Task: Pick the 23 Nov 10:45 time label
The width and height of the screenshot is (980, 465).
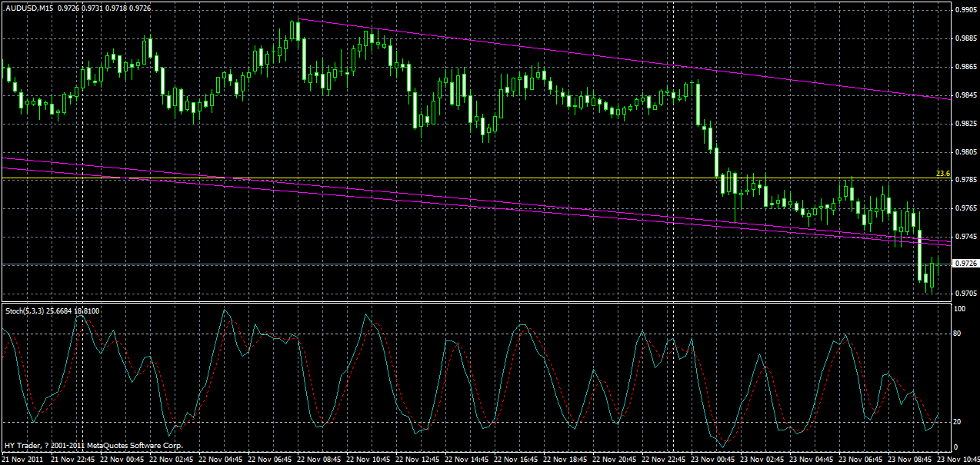Action: tap(958, 459)
